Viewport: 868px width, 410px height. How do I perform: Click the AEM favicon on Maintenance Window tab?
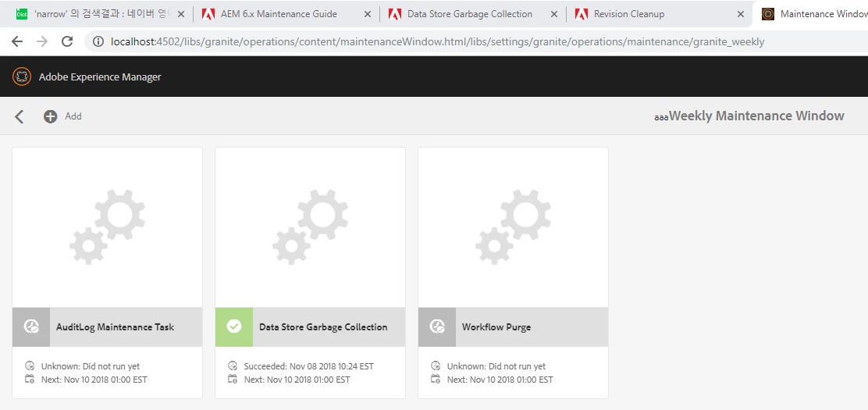(x=768, y=14)
